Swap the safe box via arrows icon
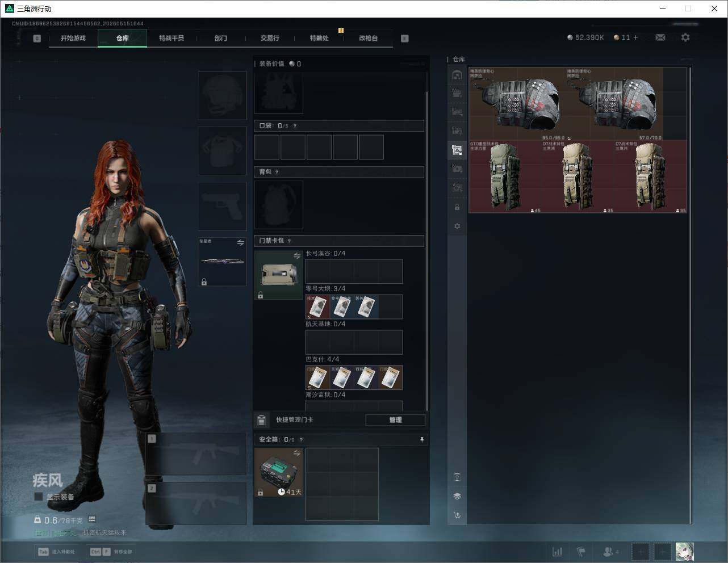This screenshot has height=563, width=728. [x=297, y=453]
